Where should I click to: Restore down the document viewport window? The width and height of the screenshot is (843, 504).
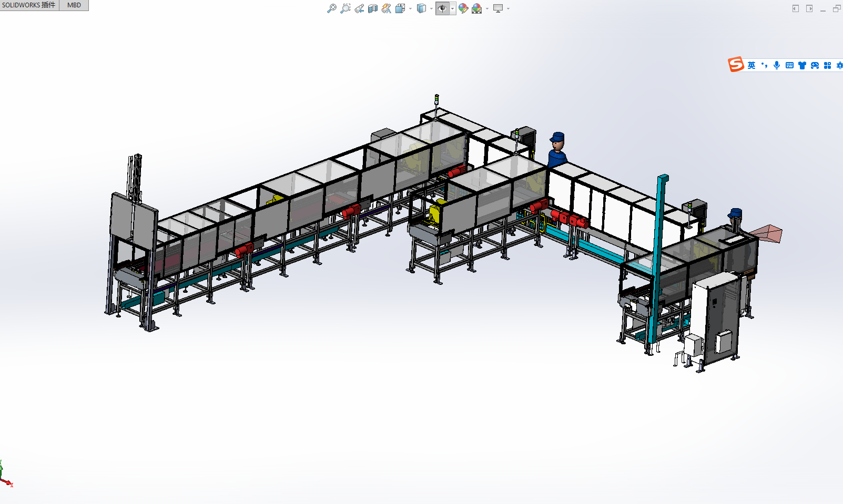point(837,8)
